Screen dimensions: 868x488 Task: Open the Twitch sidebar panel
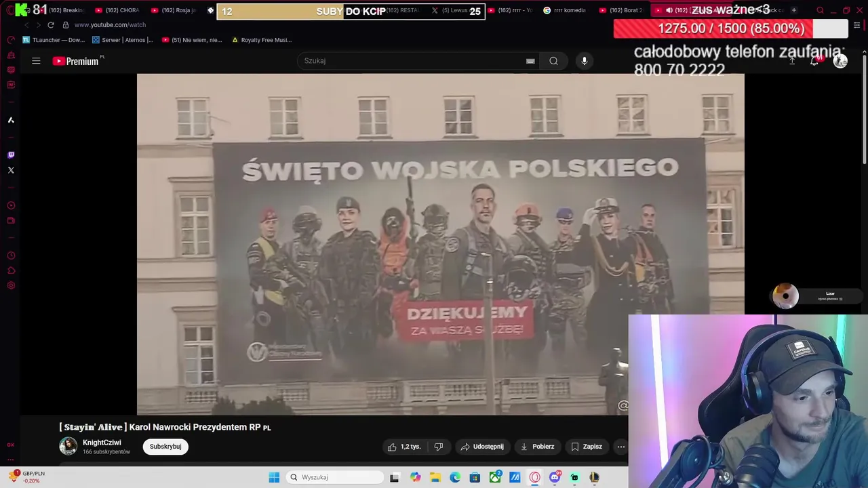[x=11, y=155]
